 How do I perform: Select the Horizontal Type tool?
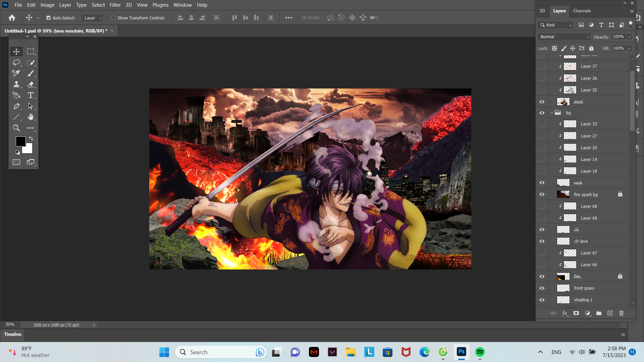31,96
